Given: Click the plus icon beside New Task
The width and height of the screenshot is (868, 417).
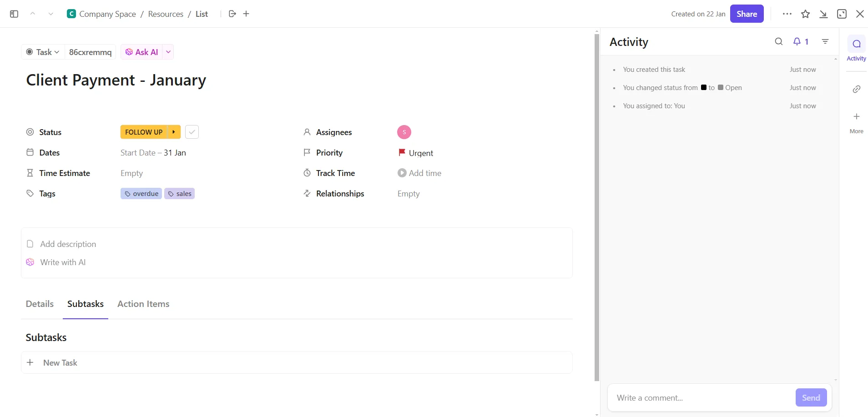Looking at the screenshot, I should (30, 362).
